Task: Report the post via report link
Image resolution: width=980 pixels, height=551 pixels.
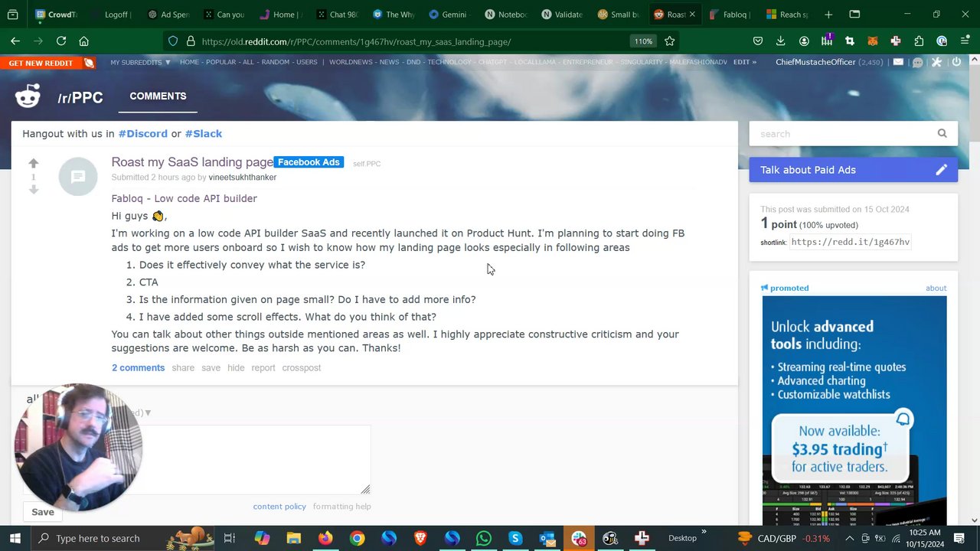Action: coord(263,367)
